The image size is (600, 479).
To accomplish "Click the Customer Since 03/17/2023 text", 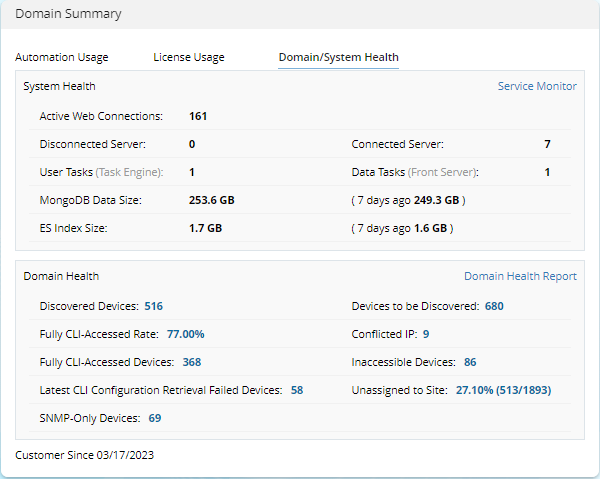I will coord(85,456).
